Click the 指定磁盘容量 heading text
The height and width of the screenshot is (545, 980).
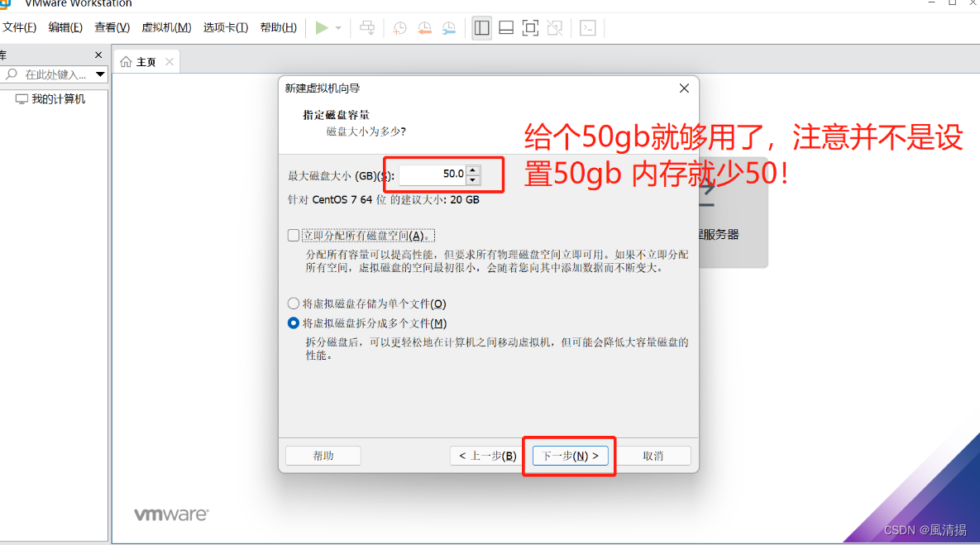click(x=337, y=115)
